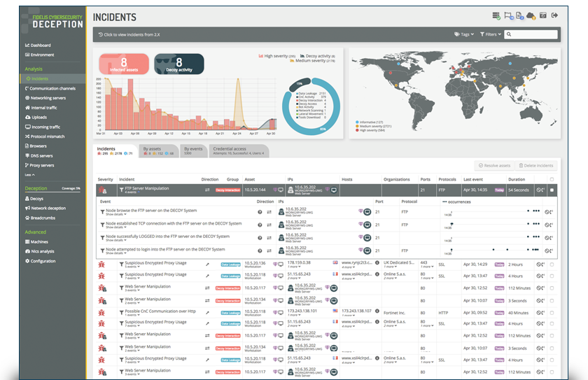Click the bug severity icon of FTP Server Manipulation
The width and height of the screenshot is (588, 380).
click(x=102, y=190)
